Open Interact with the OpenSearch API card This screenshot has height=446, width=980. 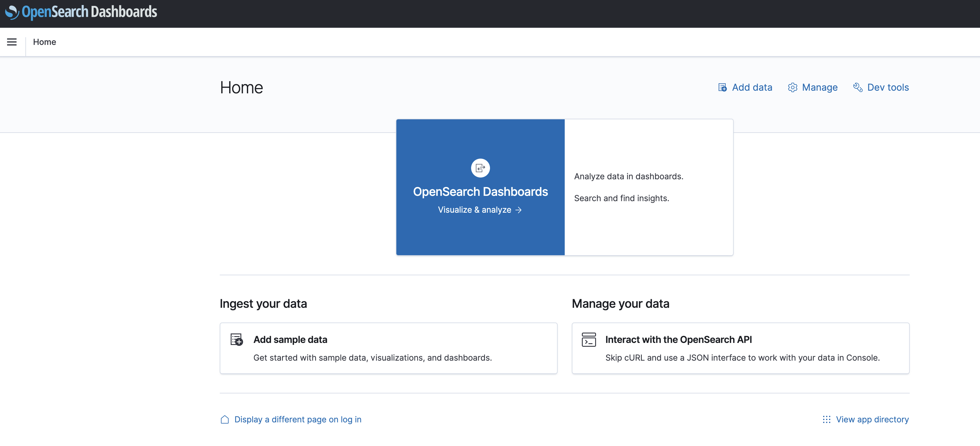pos(740,348)
